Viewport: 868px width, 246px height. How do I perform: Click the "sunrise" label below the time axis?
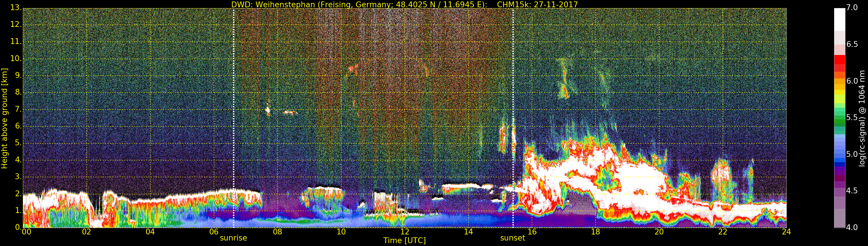pos(233,238)
